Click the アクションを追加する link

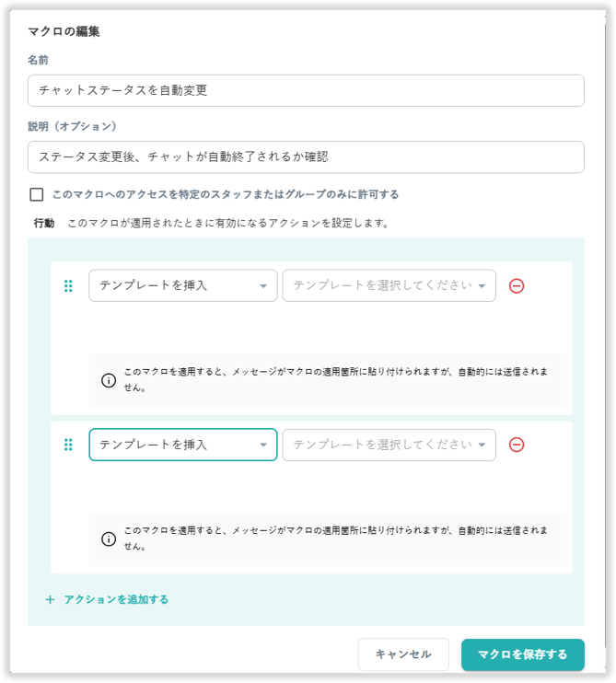coord(116,599)
